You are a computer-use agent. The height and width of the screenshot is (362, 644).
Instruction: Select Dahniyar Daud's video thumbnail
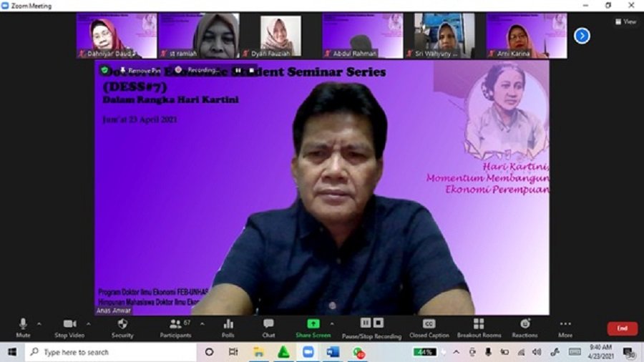[x=117, y=36]
